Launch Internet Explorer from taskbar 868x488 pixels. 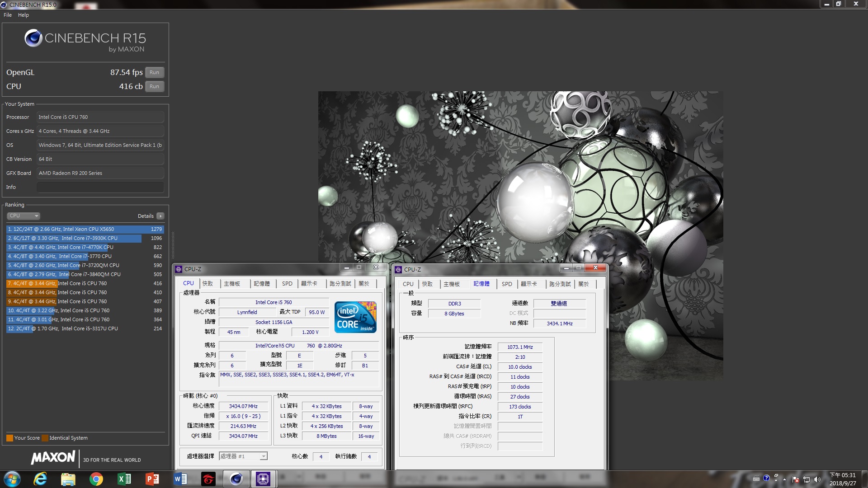tap(40, 479)
